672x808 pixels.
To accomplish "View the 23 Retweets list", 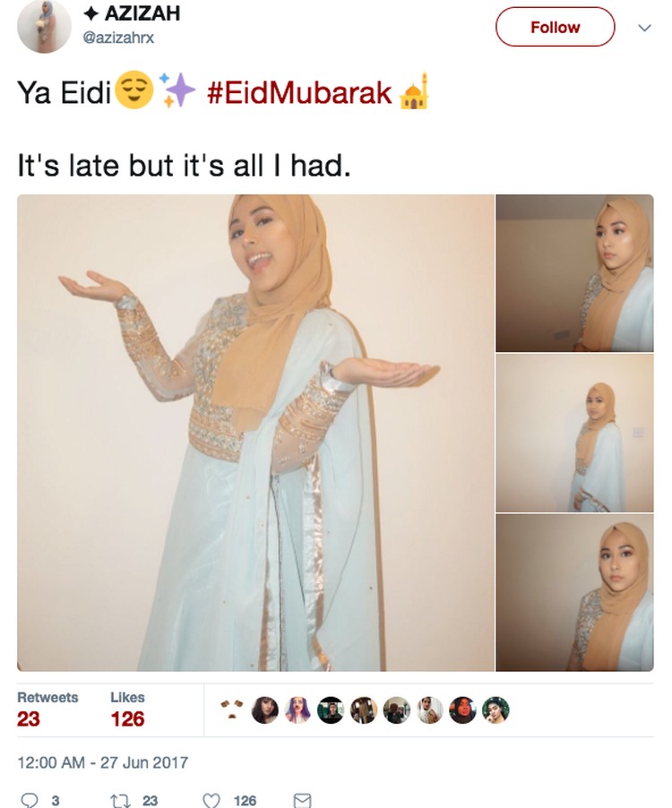I will (x=47, y=710).
